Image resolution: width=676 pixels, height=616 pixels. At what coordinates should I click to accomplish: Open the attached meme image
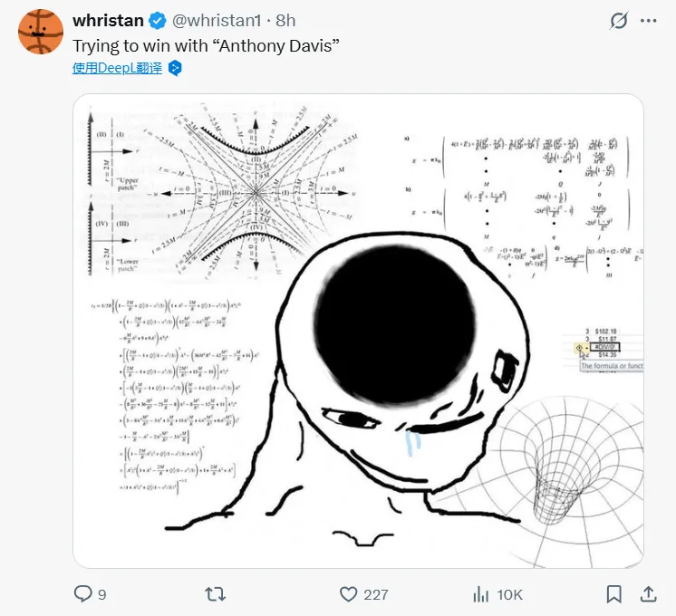[x=358, y=331]
